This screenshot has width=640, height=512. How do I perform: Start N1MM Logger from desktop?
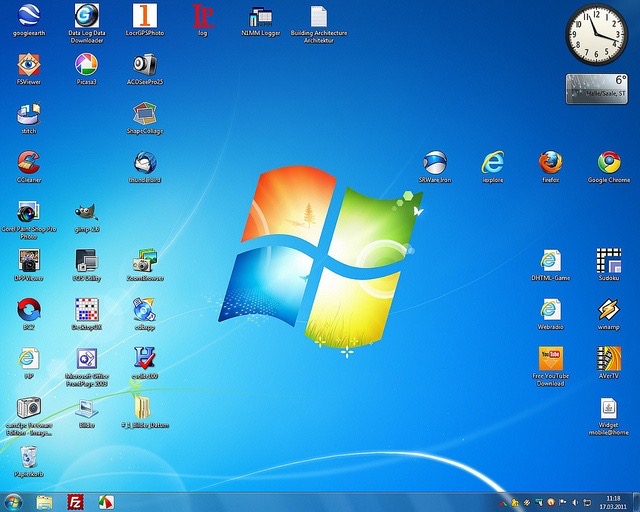[260, 20]
